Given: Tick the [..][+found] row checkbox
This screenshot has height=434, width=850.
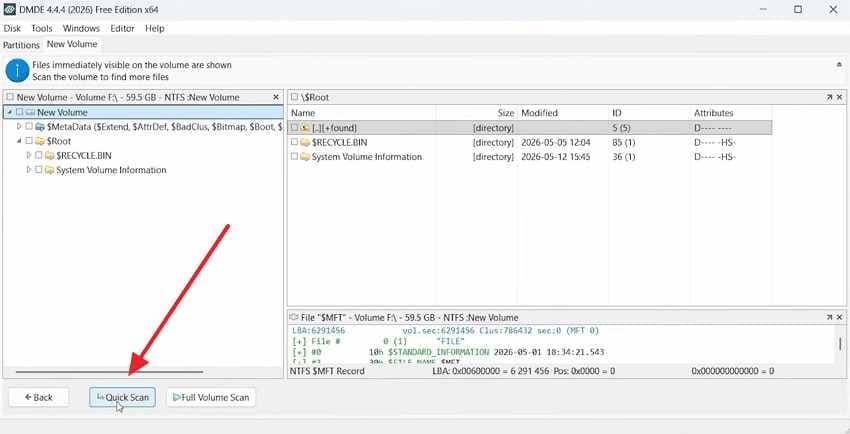Looking at the screenshot, I should pyautogui.click(x=295, y=128).
